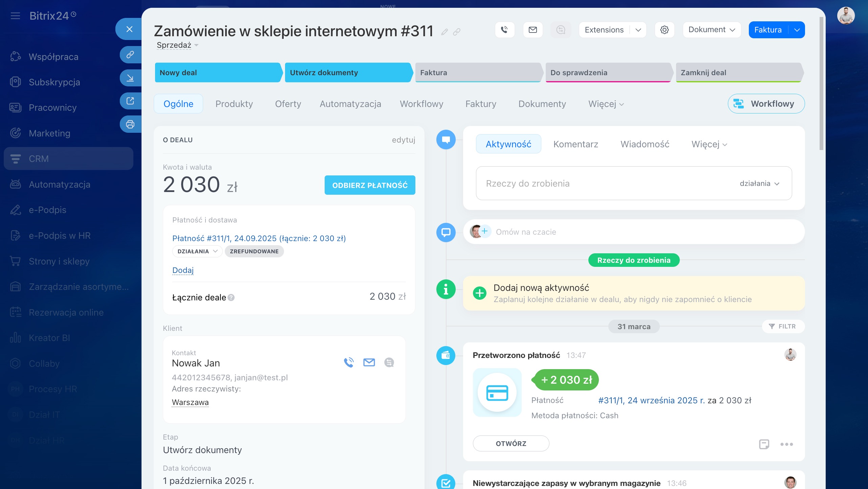The width and height of the screenshot is (868, 489).
Task: Click the print icon on side panel
Action: tap(130, 124)
